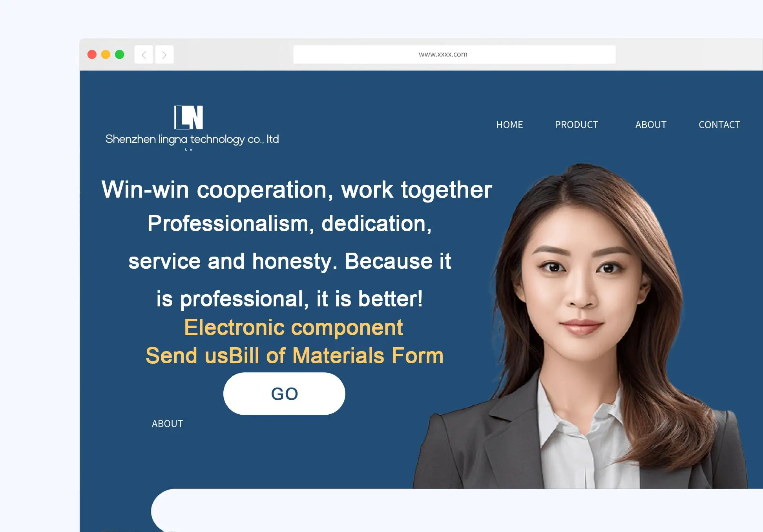Image resolution: width=763 pixels, height=532 pixels.
Task: Click the yellow Electronic component text
Action: [x=294, y=327]
